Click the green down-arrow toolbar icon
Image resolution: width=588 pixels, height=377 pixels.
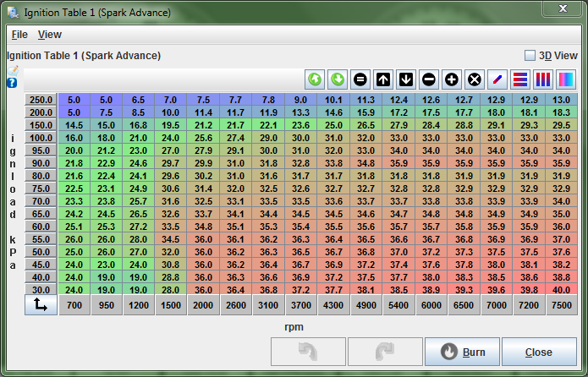click(338, 79)
